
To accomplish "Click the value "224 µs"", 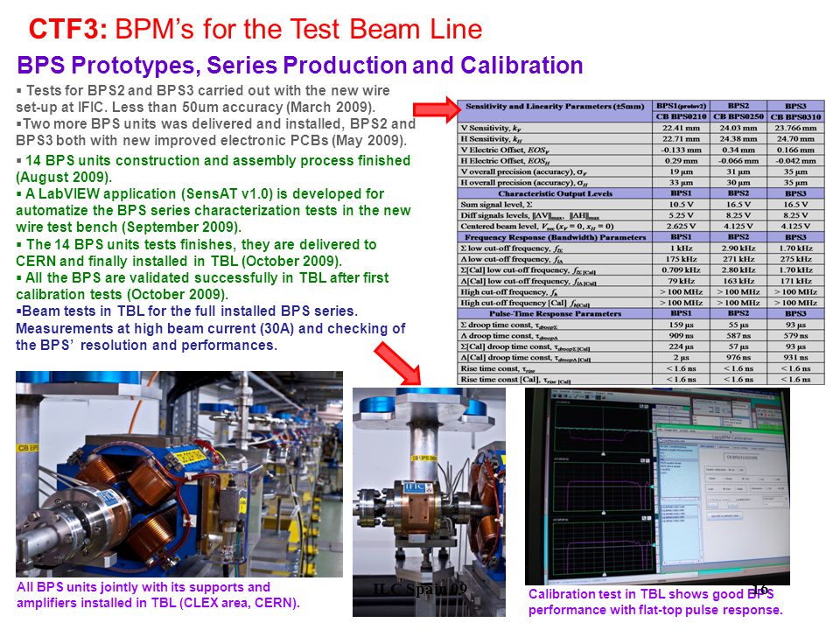I will [681, 346].
